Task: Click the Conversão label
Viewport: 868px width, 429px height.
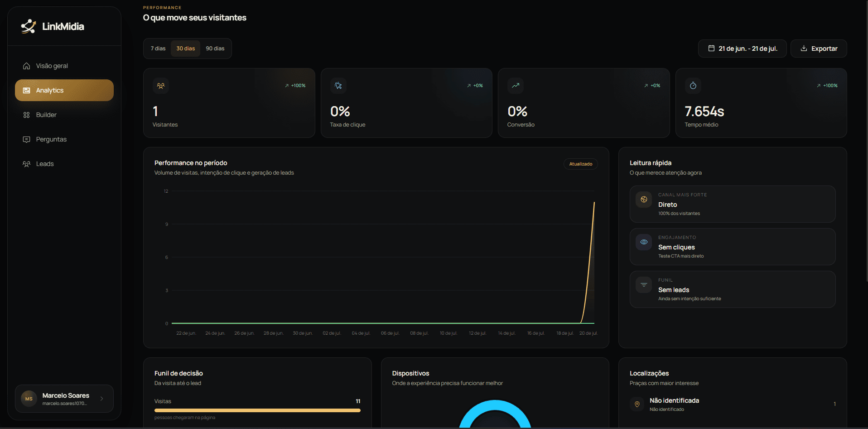Action: click(x=521, y=125)
